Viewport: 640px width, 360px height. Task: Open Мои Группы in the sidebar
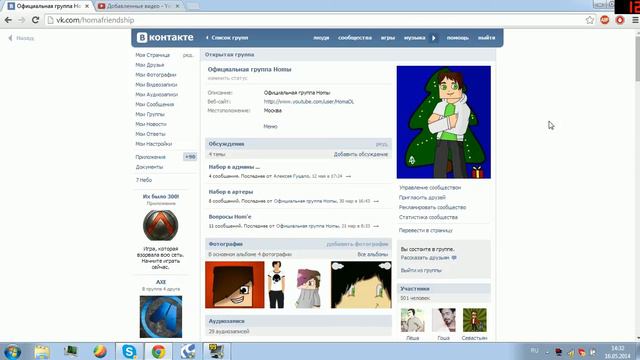tap(150, 114)
